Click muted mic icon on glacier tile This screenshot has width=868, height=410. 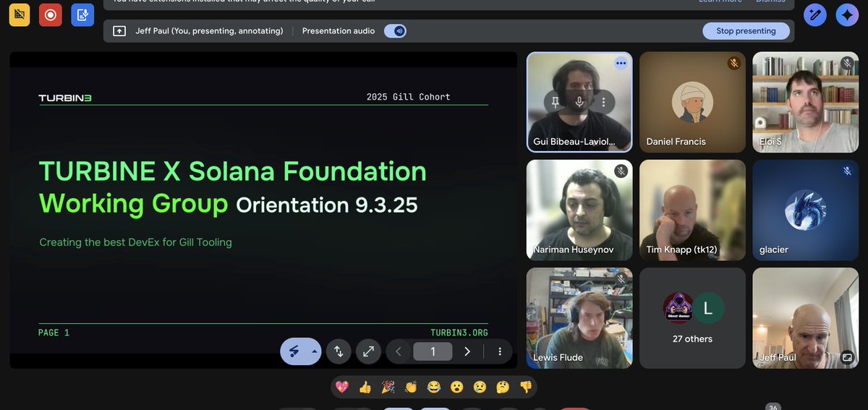(847, 171)
